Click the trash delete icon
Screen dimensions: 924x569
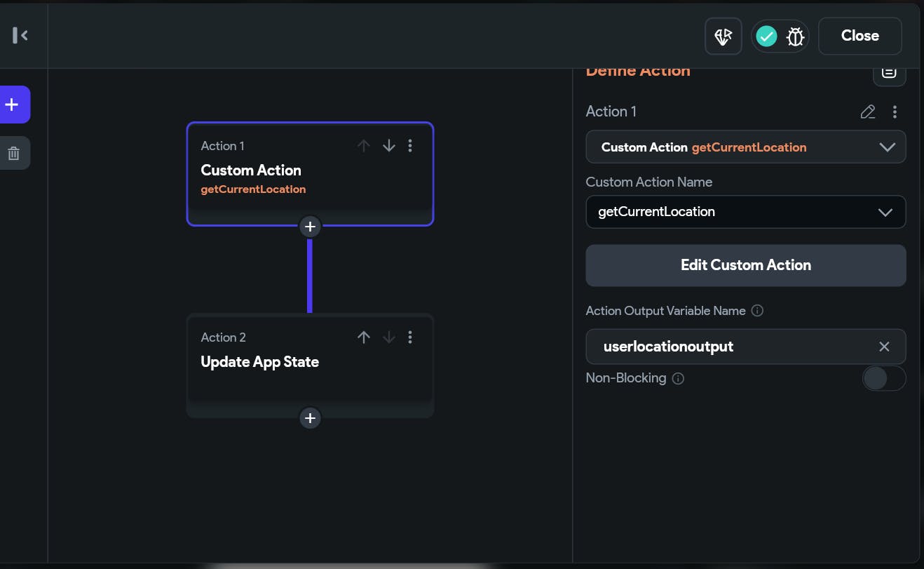[13, 153]
